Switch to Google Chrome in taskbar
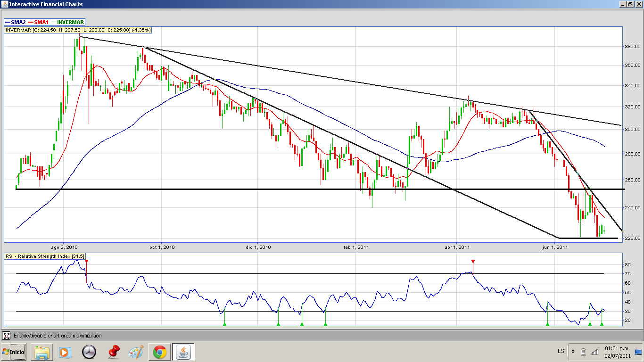Screen dimensions: 644x362 click(x=160, y=352)
